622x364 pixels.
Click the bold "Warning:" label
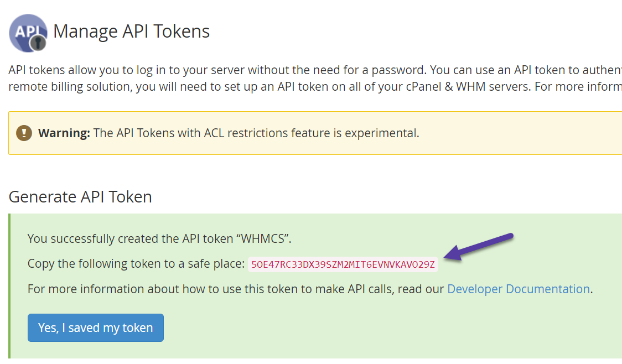(64, 133)
